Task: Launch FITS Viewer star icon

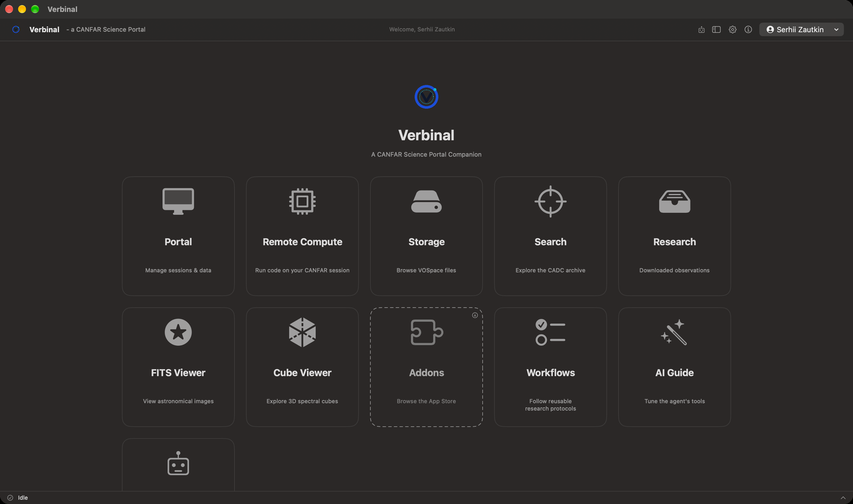Action: (x=178, y=332)
